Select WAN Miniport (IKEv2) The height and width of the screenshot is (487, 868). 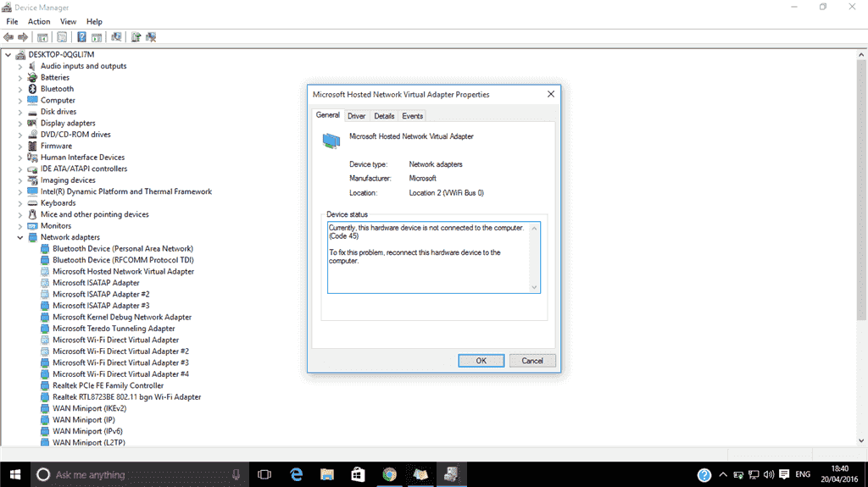coord(90,408)
